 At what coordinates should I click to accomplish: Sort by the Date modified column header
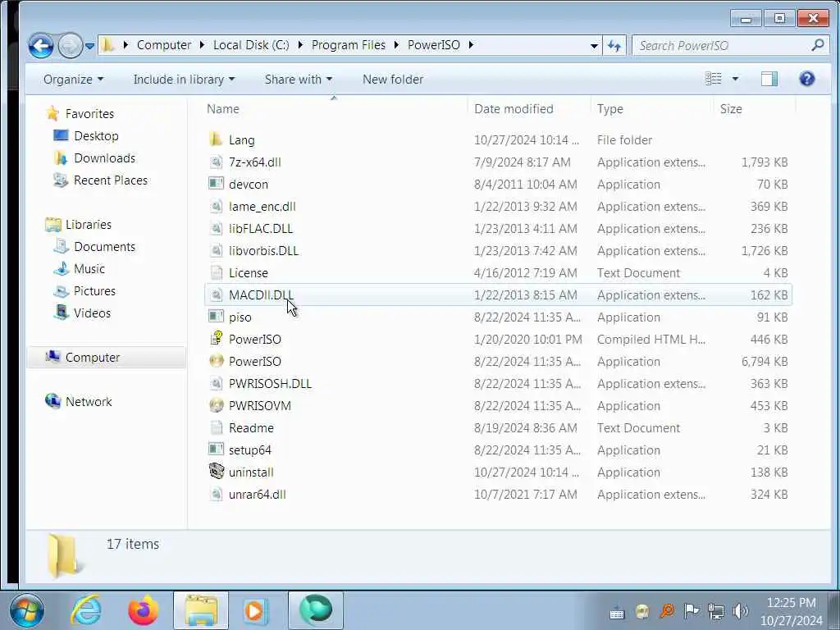[514, 109]
